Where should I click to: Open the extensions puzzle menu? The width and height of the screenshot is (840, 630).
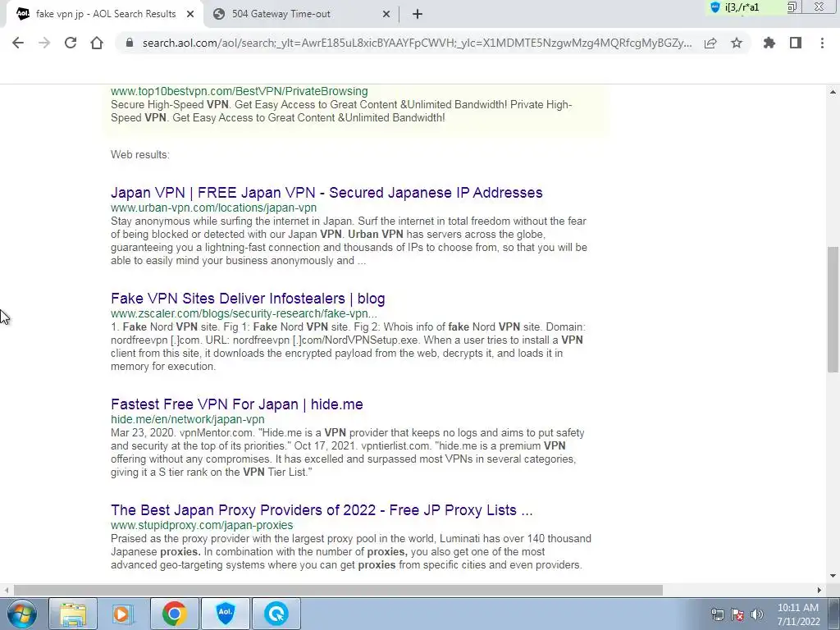(769, 43)
